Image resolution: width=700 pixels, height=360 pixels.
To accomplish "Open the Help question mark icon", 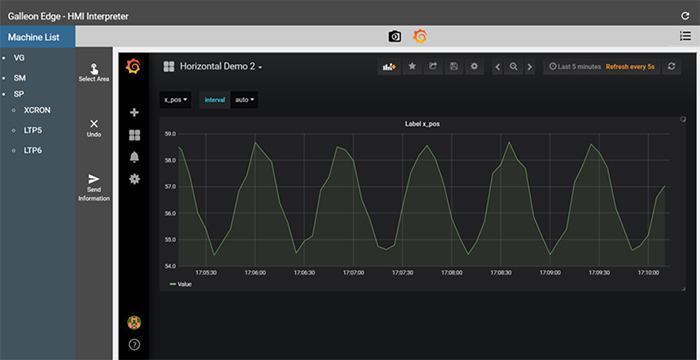I will pyautogui.click(x=134, y=344).
